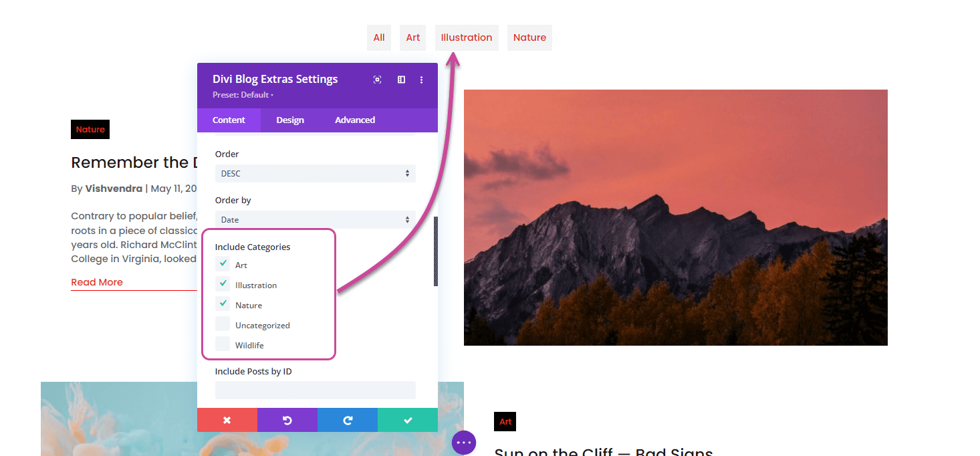Image resolution: width=980 pixels, height=456 pixels.
Task: Filter posts by Art category
Action: (413, 37)
